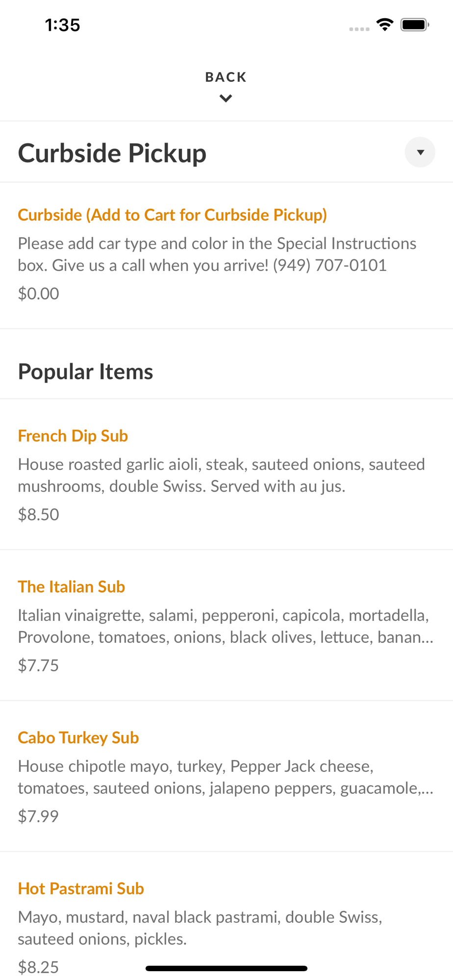
Task: Tap the Curbside Pickup heading
Action: coord(112,153)
